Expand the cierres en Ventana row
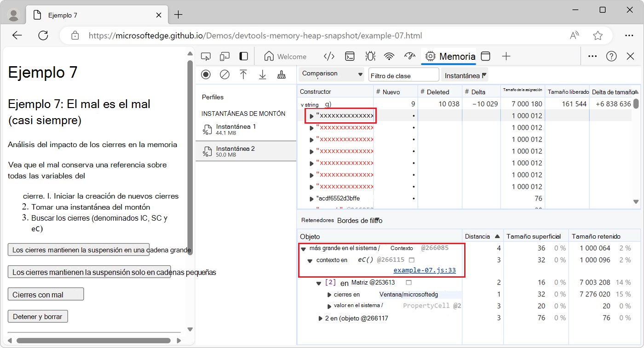This screenshot has height=348, width=644. pyautogui.click(x=329, y=295)
